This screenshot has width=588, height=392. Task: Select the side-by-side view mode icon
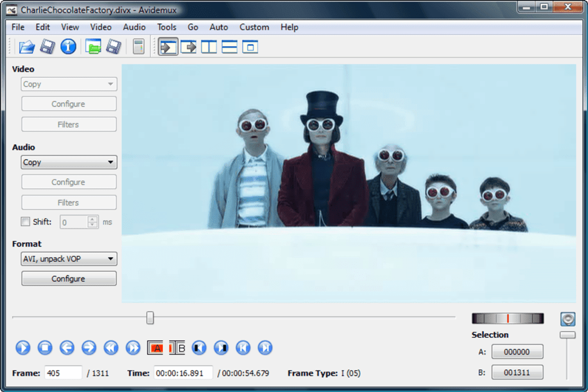(209, 47)
